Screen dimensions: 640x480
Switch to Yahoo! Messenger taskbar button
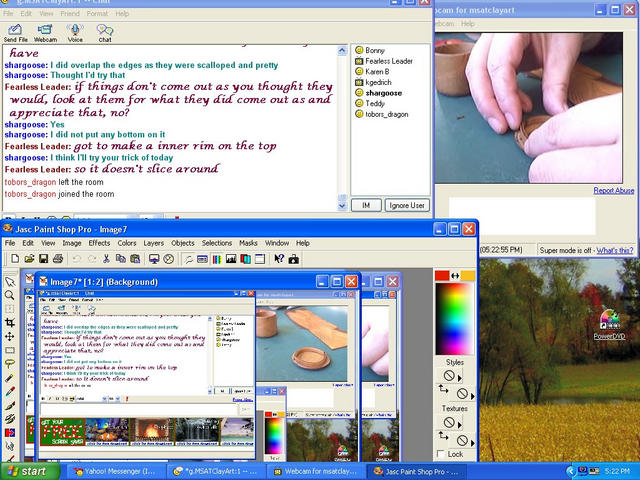[x=116, y=471]
